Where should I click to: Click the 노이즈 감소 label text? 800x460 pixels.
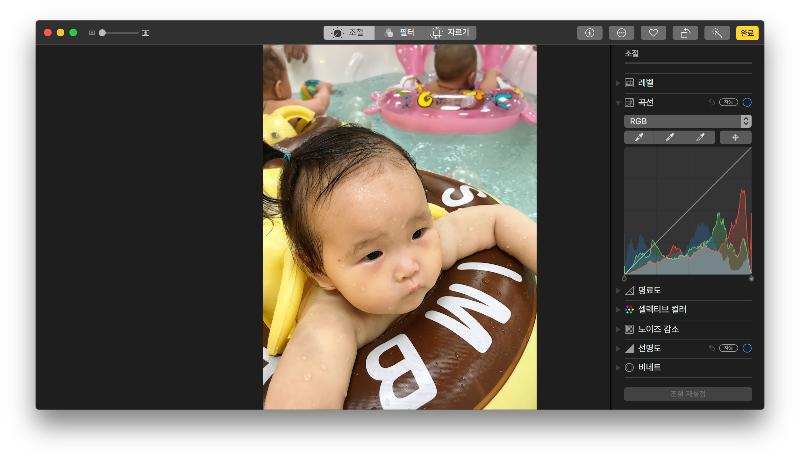(x=658, y=329)
